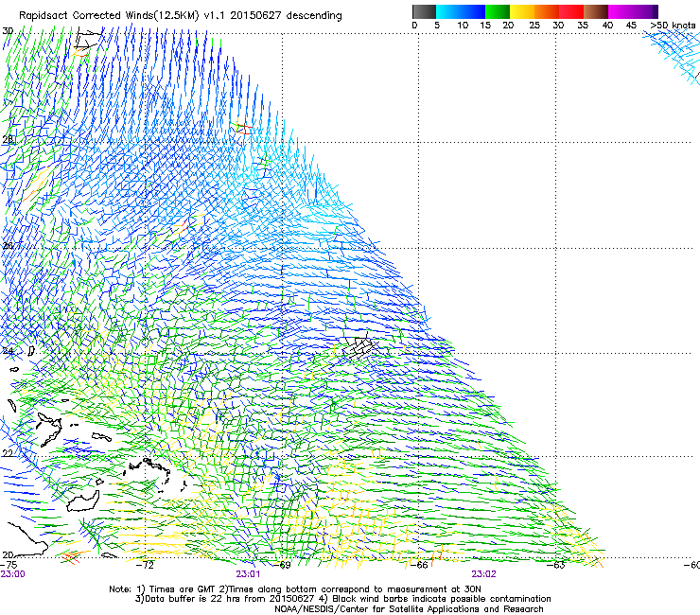Click latitude label "28" on left axis
Image resolution: width=700 pixels, height=615 pixels.
tap(8, 139)
